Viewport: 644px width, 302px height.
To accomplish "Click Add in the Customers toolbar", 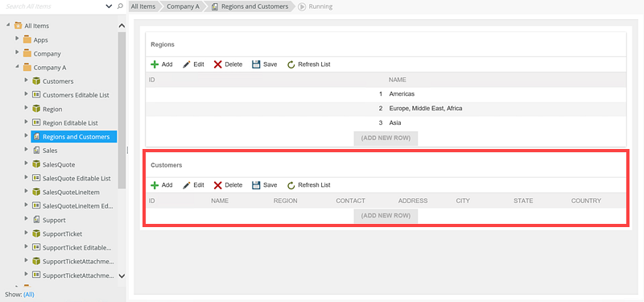I will pos(162,185).
